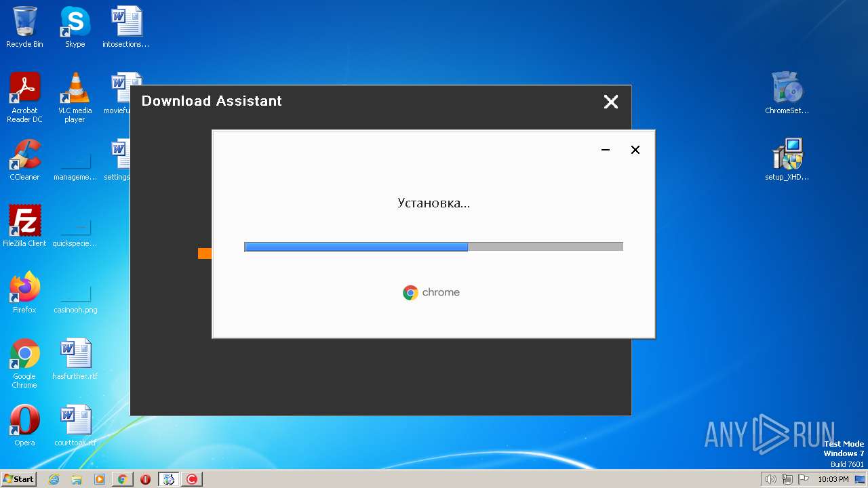Screen dimensions: 868x488
Task: Select the casinooh.png file
Action: [75, 300]
